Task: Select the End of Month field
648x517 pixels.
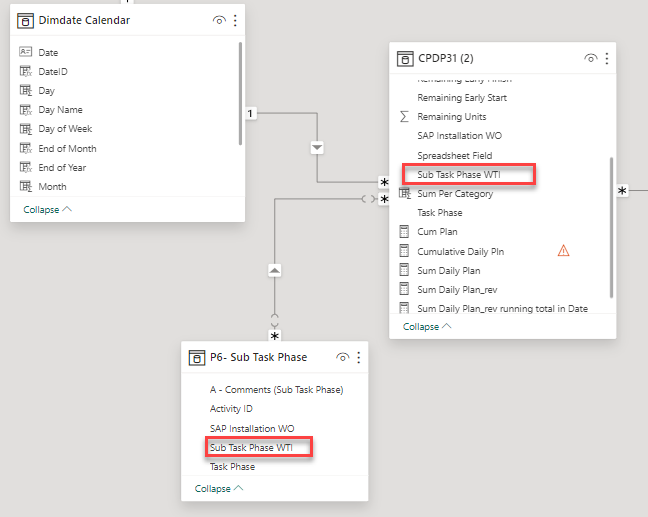Action: tap(67, 148)
